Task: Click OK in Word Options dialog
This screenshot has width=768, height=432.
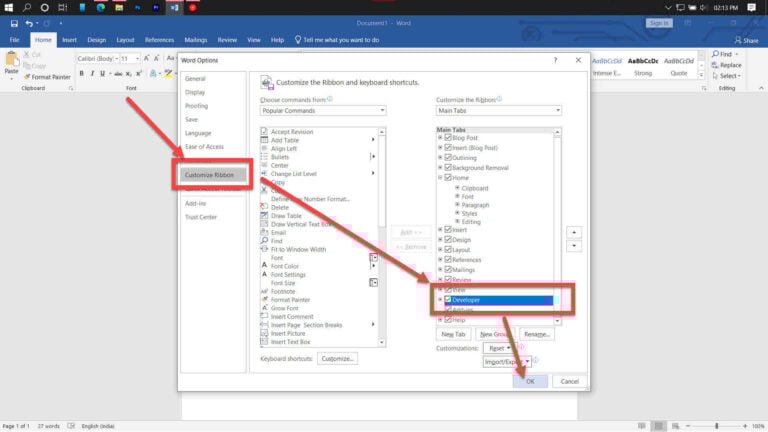Action: (530, 382)
